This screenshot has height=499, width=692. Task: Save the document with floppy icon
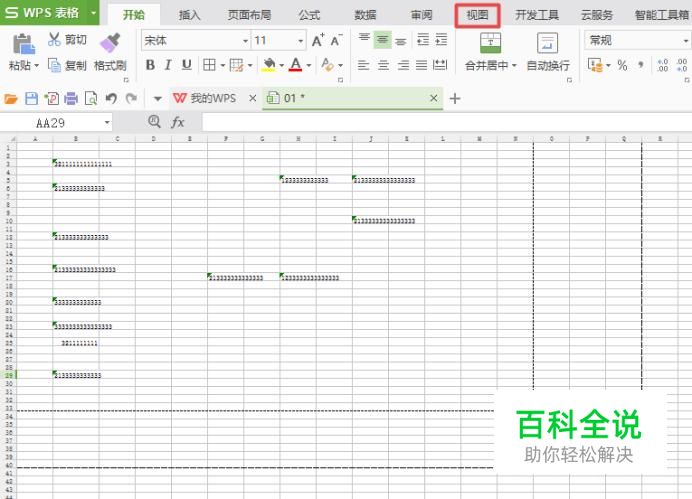(x=31, y=98)
